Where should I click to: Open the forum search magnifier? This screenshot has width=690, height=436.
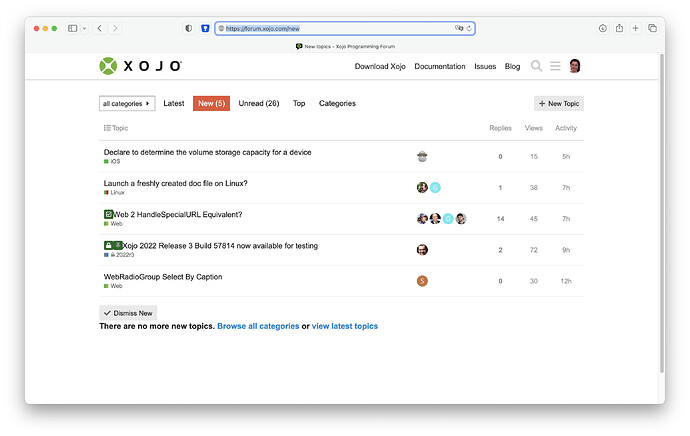coord(536,66)
